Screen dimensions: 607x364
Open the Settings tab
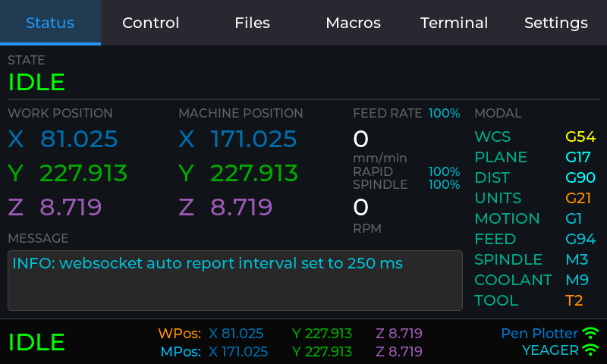pos(555,23)
